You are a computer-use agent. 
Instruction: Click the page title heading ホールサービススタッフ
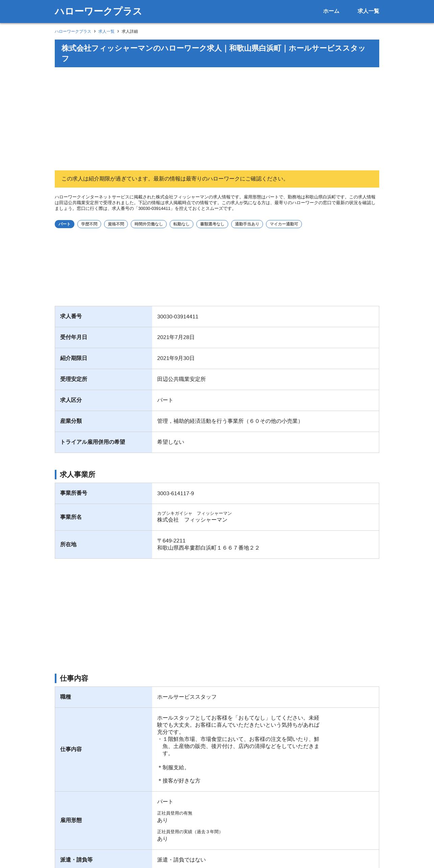[x=217, y=53]
